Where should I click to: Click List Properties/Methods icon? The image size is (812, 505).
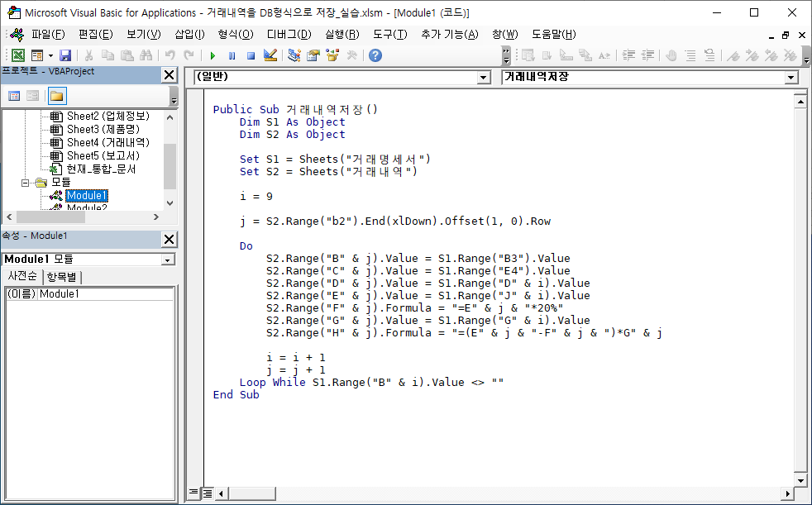(528, 55)
